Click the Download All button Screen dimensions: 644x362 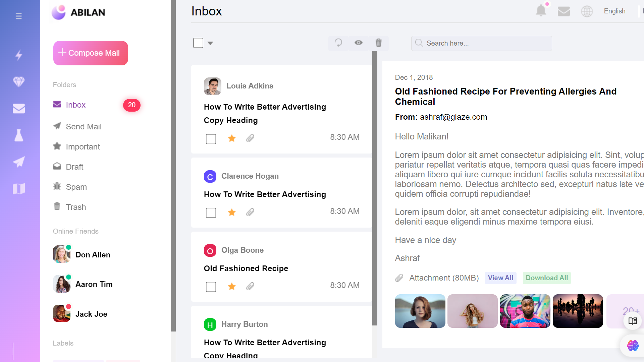[547, 278]
